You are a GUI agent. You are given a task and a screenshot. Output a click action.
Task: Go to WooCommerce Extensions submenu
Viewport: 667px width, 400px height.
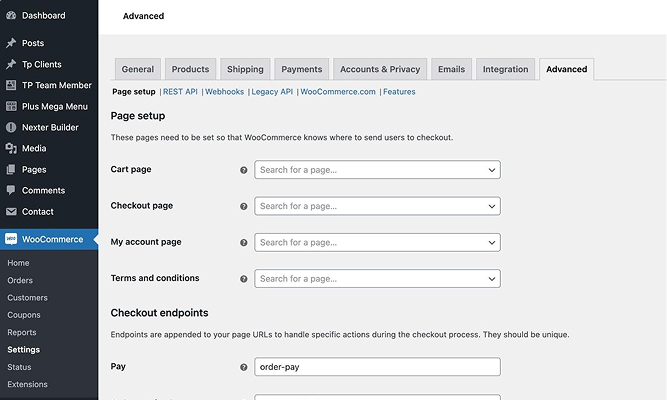27,384
